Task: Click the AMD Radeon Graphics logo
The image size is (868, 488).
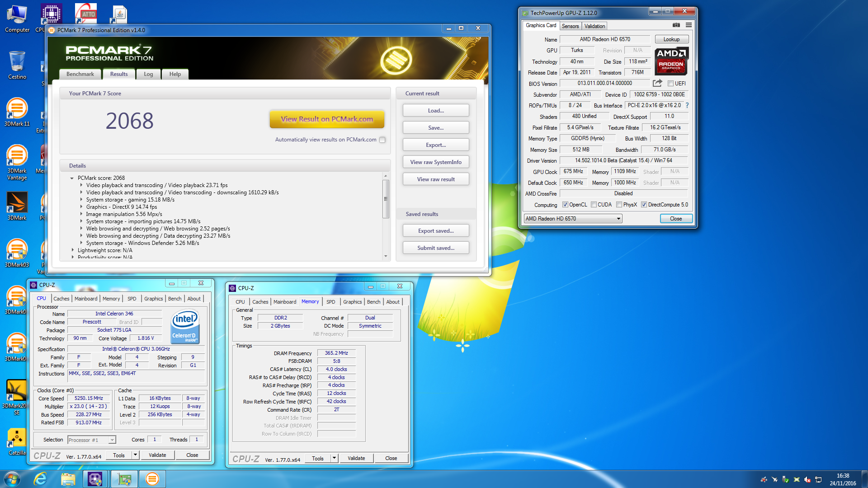Action: click(x=671, y=61)
